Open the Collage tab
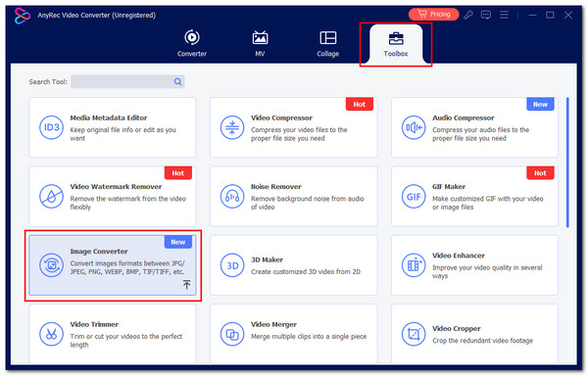The width and height of the screenshot is (588, 376). pyautogui.click(x=327, y=43)
